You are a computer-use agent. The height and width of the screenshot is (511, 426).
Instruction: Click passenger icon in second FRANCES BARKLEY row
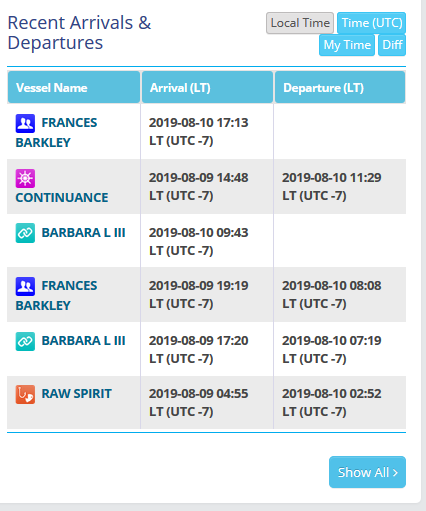(x=25, y=286)
